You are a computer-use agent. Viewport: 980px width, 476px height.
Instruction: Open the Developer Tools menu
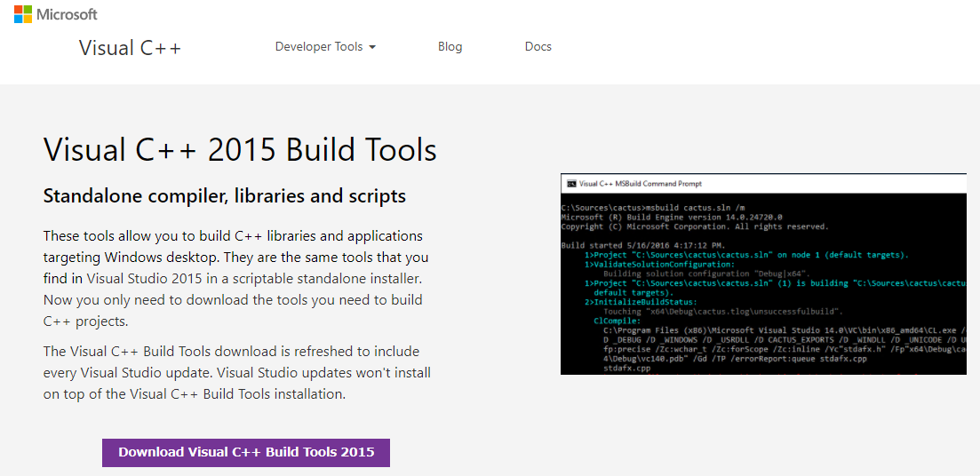tap(319, 47)
